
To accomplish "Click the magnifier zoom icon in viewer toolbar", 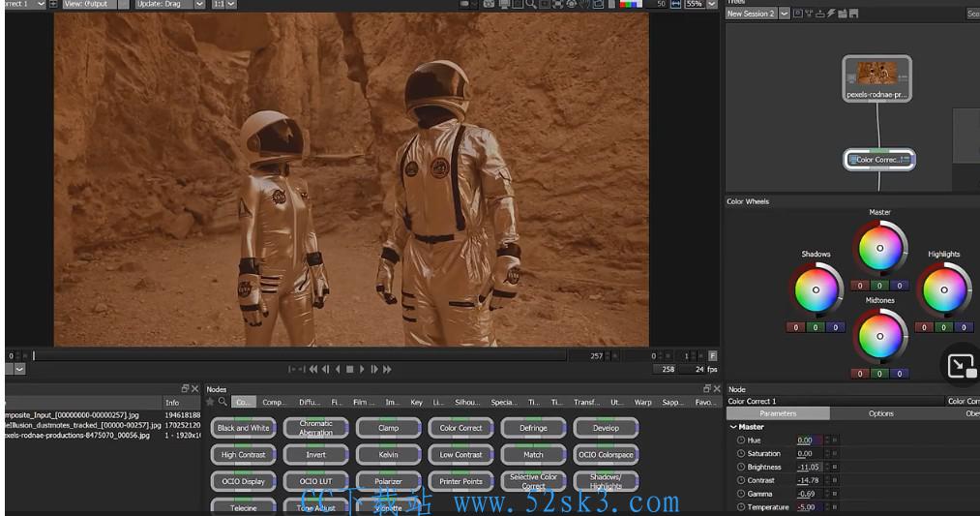I will tap(530, 4).
